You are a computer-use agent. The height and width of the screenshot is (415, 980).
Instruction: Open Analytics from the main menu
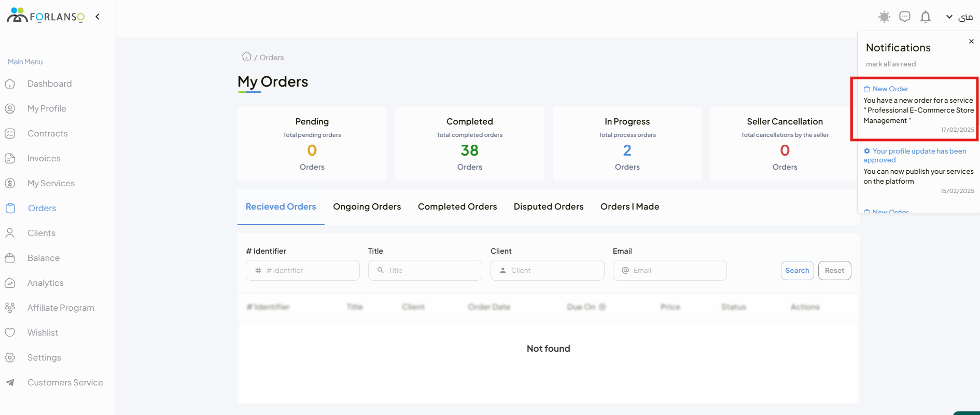[x=45, y=283]
